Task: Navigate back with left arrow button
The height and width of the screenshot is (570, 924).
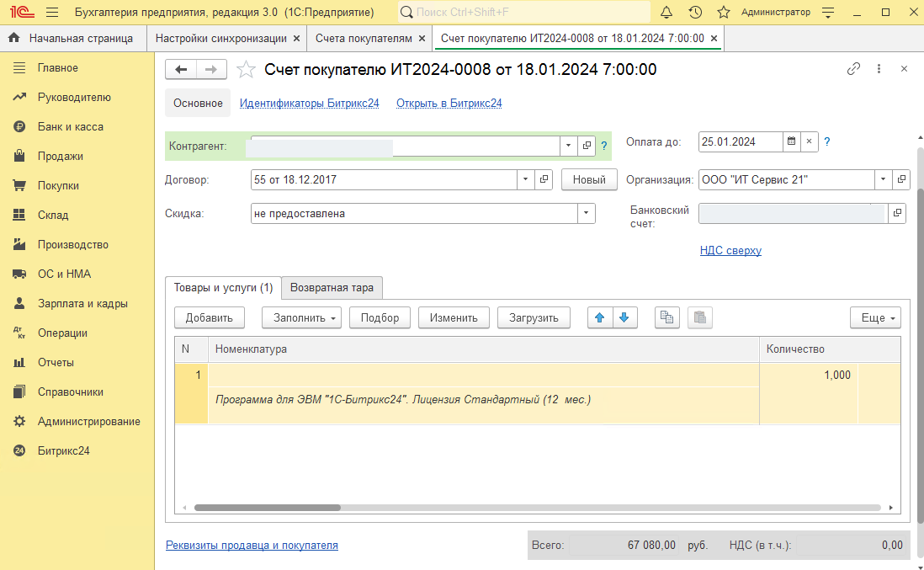Action: [181, 70]
